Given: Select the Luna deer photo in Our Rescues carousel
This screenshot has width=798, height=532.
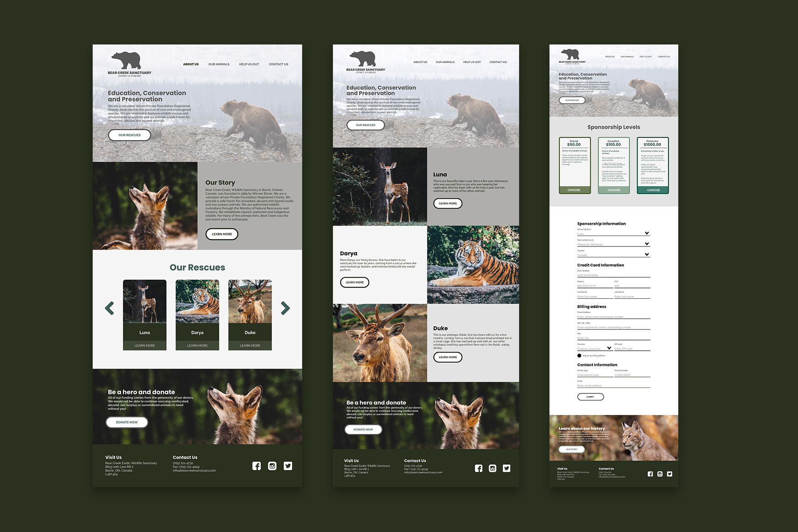Looking at the screenshot, I should pos(145,301).
